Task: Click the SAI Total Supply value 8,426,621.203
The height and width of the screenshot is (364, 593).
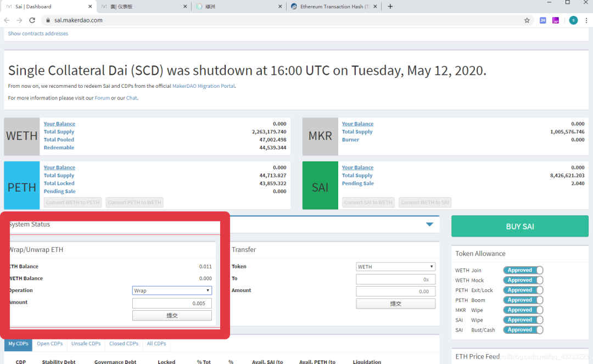Action: pyautogui.click(x=567, y=175)
